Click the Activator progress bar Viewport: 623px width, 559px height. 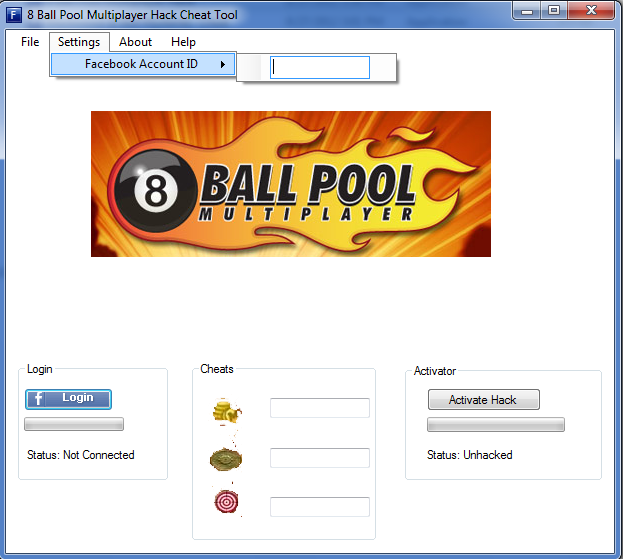495,424
